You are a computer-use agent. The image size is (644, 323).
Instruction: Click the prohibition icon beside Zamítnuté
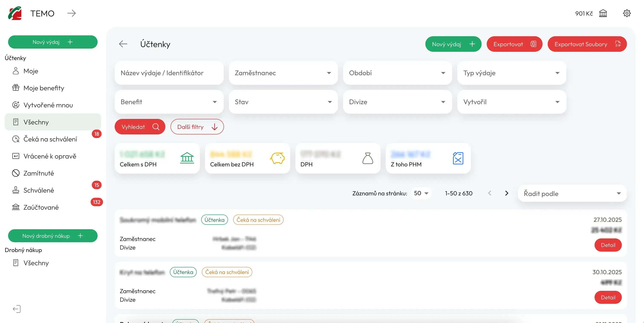coord(16,173)
